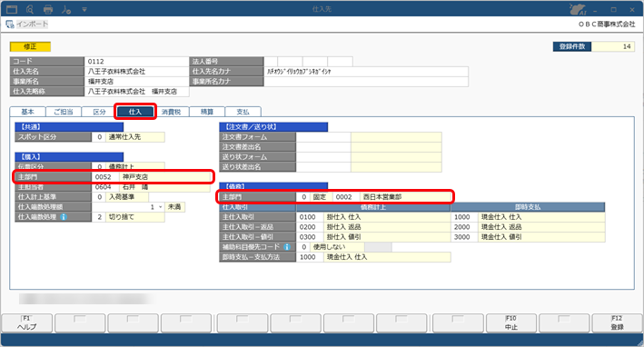Click the 送り状フォーム input field
This screenshot has height=347, width=644.
point(323,157)
